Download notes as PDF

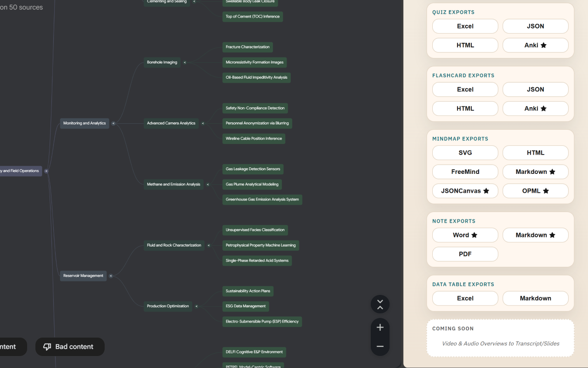tap(465, 254)
